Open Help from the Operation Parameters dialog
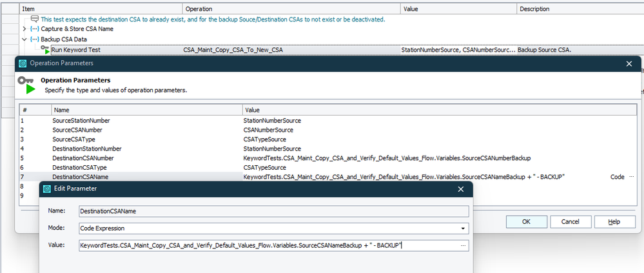This screenshot has height=273, width=644. pyautogui.click(x=614, y=221)
